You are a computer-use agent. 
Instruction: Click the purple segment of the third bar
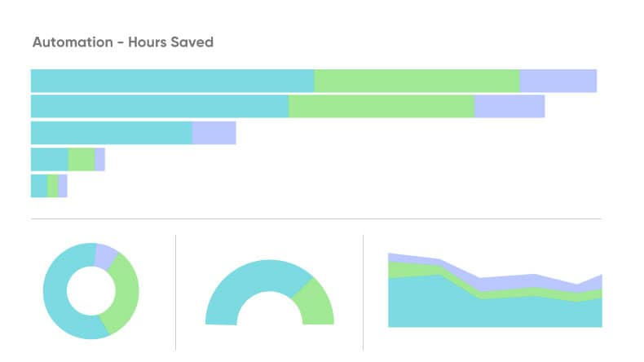click(x=214, y=133)
